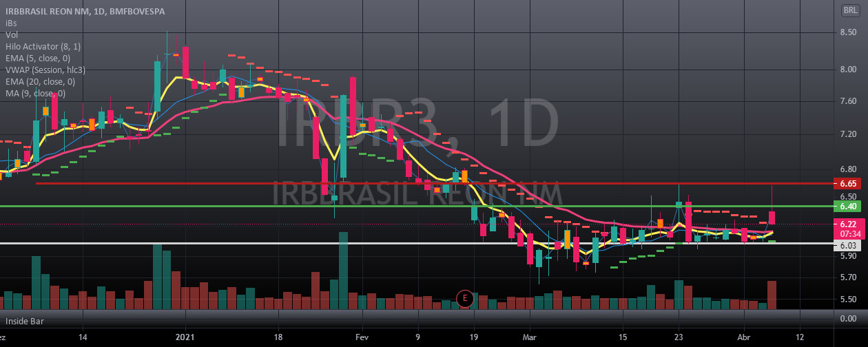Click the 0.00 value on the lower axis
Viewport: 868px width, 347px height.
tap(848, 319)
